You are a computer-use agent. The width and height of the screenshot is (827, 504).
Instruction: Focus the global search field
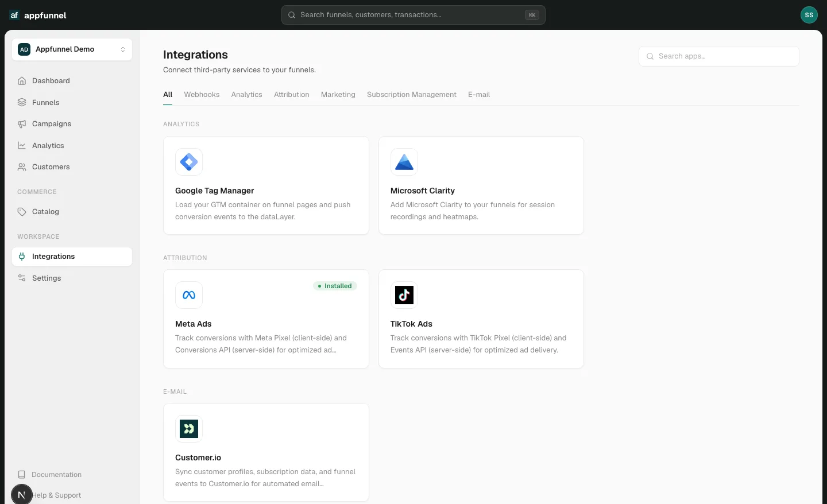click(413, 15)
